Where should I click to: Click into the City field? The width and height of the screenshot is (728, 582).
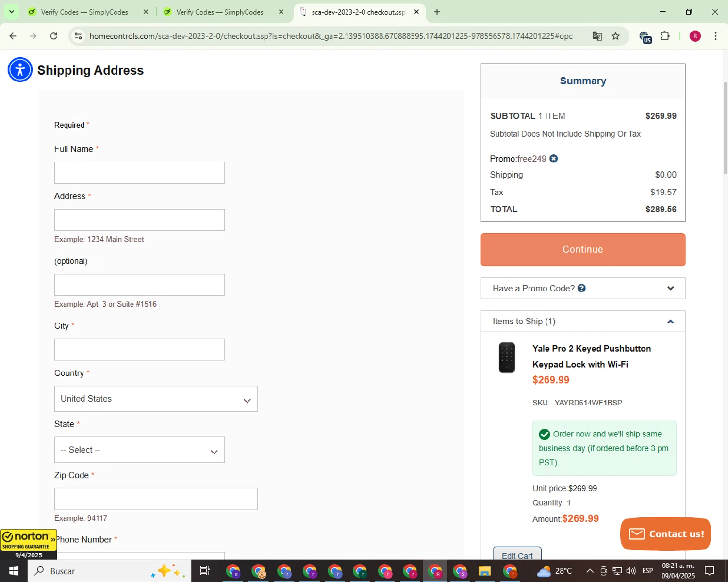pyautogui.click(x=139, y=349)
